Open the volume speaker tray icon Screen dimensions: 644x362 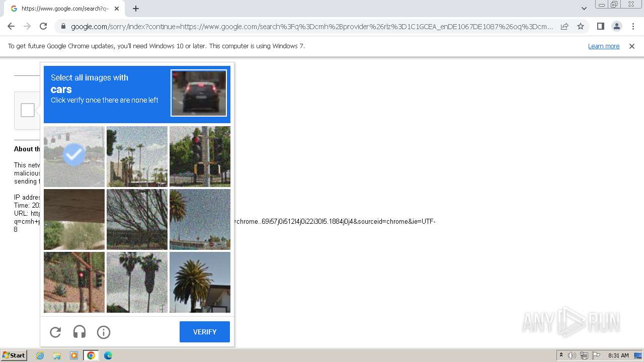[x=572, y=355]
